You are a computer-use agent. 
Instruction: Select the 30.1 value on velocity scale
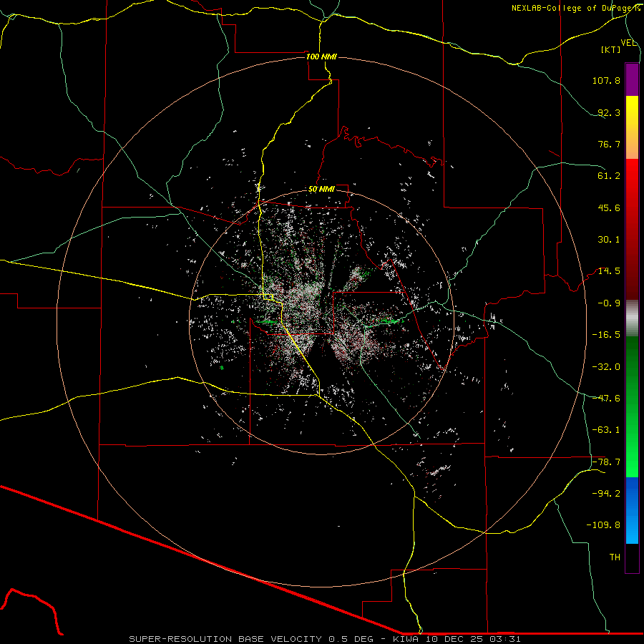click(x=609, y=240)
